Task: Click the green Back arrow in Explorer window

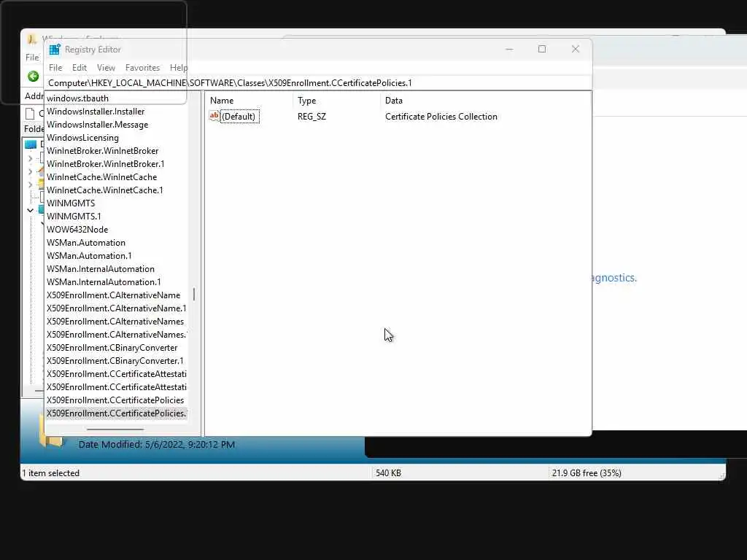Action: [x=33, y=76]
